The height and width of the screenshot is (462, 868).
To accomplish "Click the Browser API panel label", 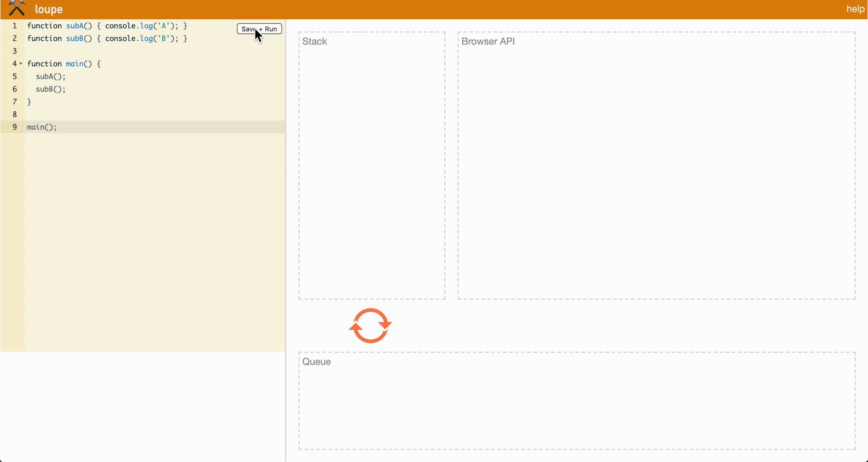I will (x=488, y=42).
